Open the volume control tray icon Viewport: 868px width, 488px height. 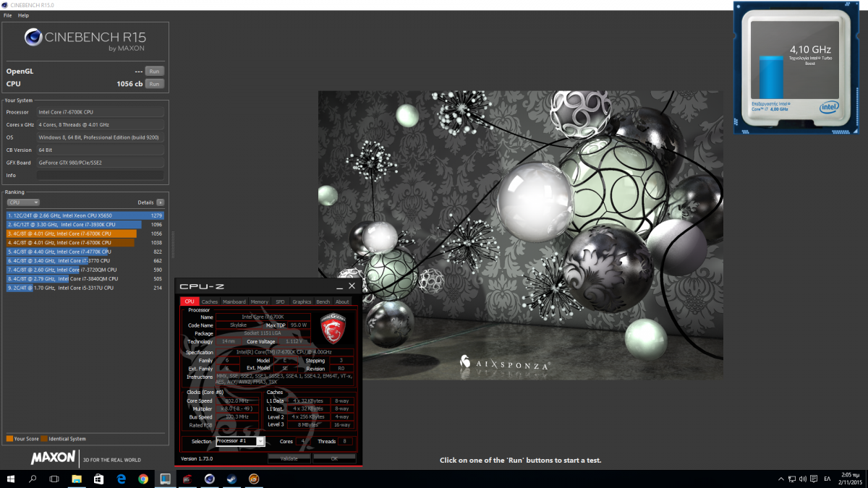coord(803,479)
